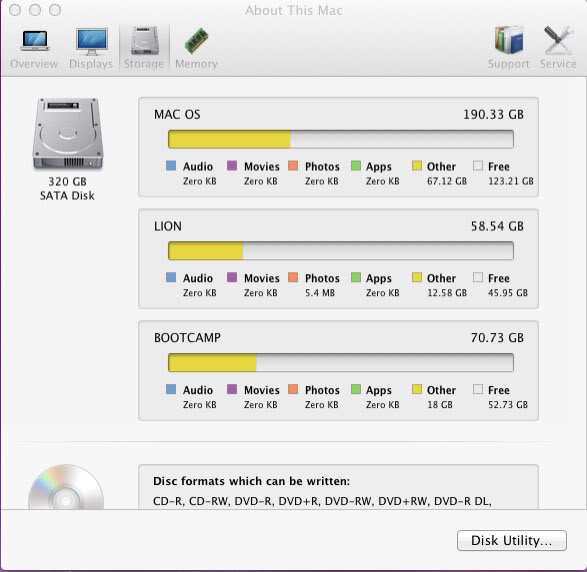The image size is (587, 572).
Task: Click the 320 GB SATA Disk drive icon
Action: coord(68,134)
